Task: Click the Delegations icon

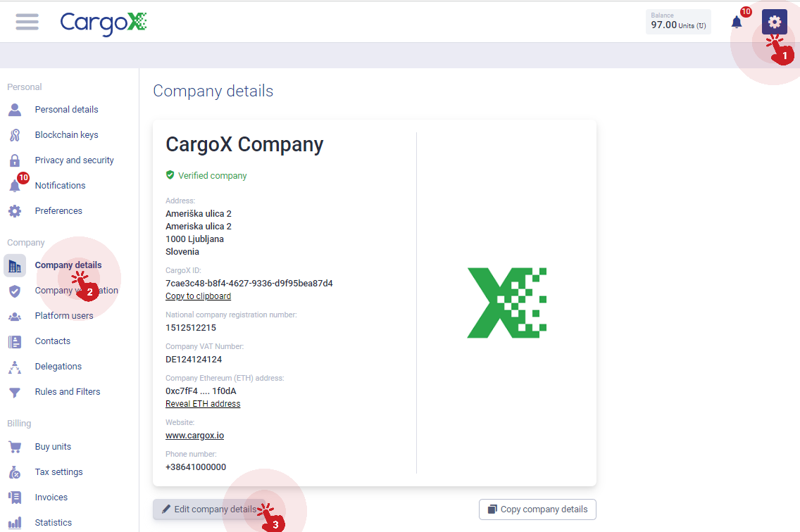Action: 15,367
